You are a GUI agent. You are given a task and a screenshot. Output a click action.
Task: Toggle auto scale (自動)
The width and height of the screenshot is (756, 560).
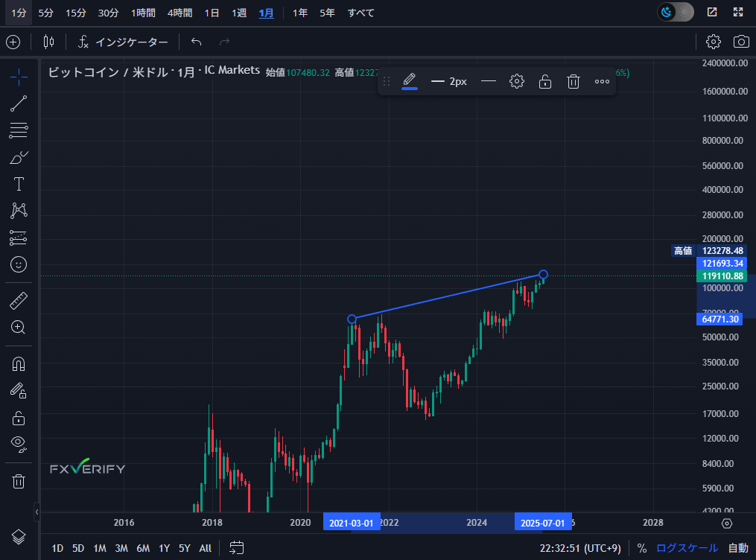(738, 548)
